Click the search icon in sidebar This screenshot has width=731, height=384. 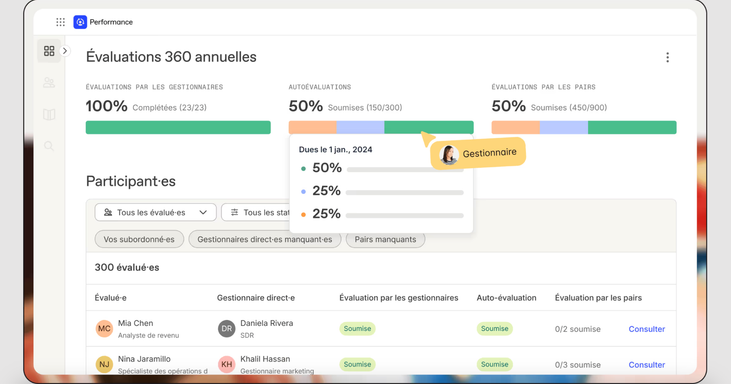click(x=49, y=146)
